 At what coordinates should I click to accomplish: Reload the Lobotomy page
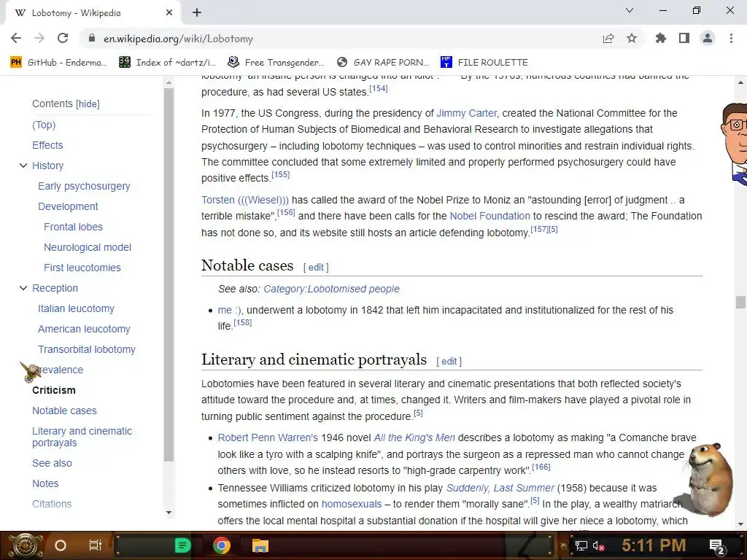pos(63,38)
